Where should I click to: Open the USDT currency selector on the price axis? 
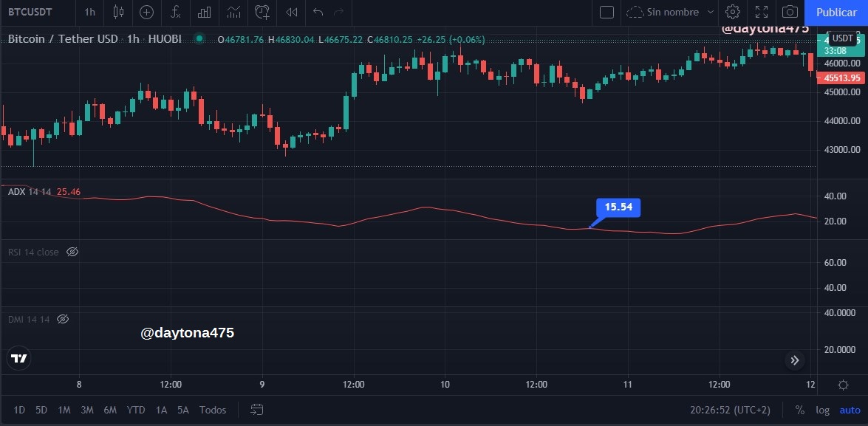(843, 38)
